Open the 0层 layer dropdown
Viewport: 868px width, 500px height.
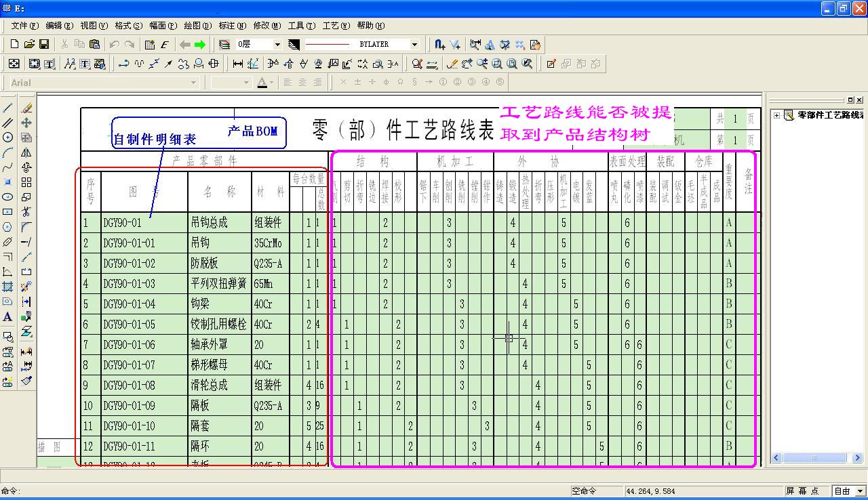click(277, 45)
